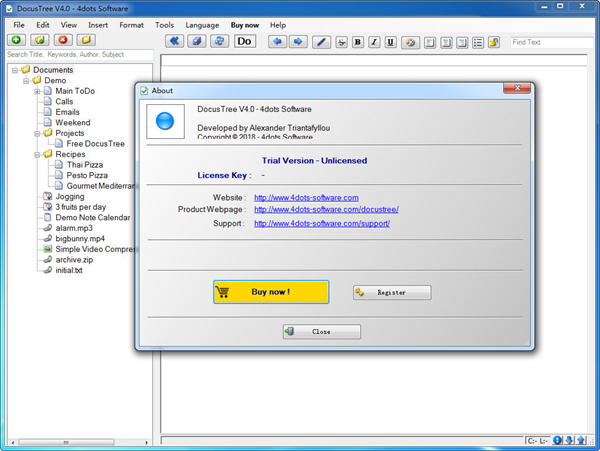
Task: Click the red delete item icon
Action: [x=64, y=41]
